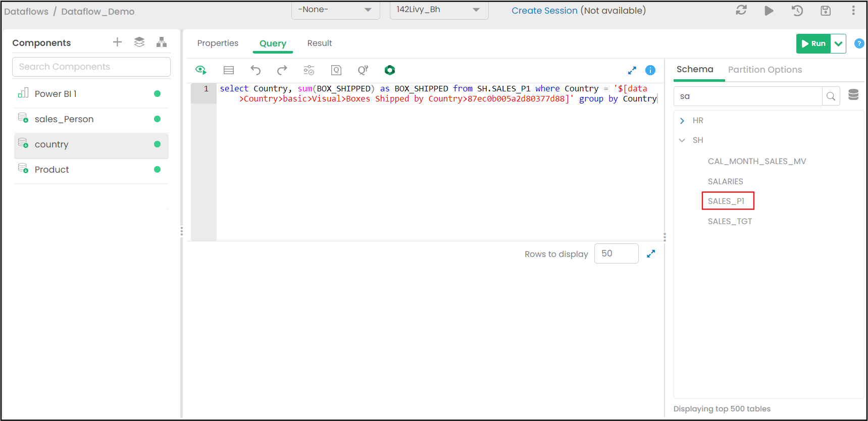Click the table rows icon in query toolbar
Viewport: 868px width, 421px height.
(229, 70)
